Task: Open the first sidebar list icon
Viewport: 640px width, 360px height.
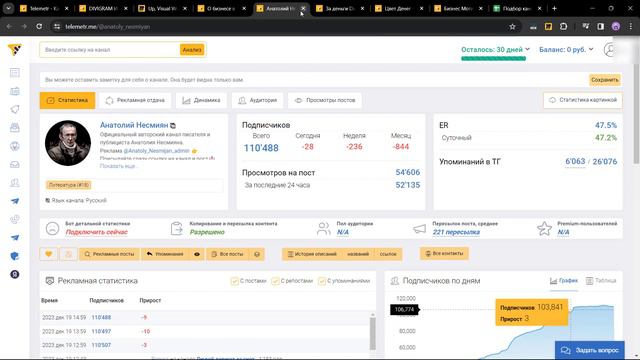Action: click(15, 73)
